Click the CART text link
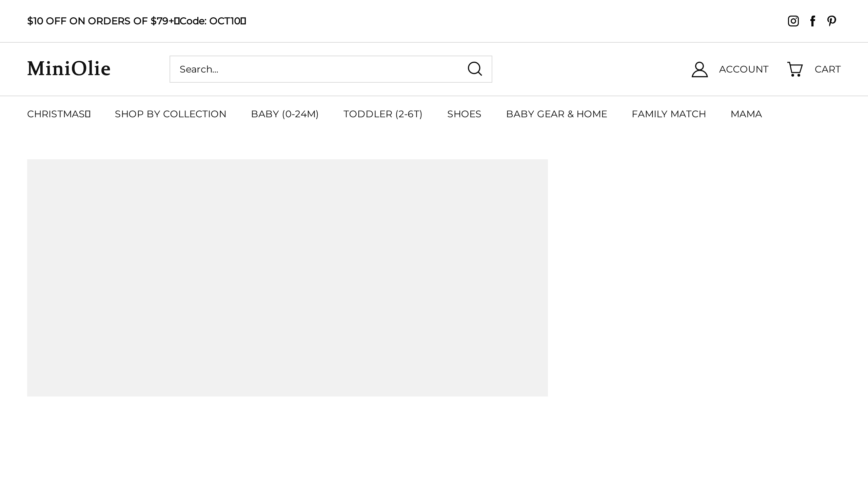Viewport: 868px width, 488px height. click(827, 69)
